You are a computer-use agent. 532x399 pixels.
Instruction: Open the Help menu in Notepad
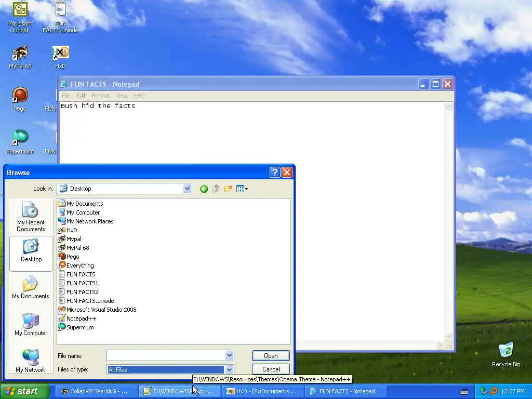(x=139, y=96)
